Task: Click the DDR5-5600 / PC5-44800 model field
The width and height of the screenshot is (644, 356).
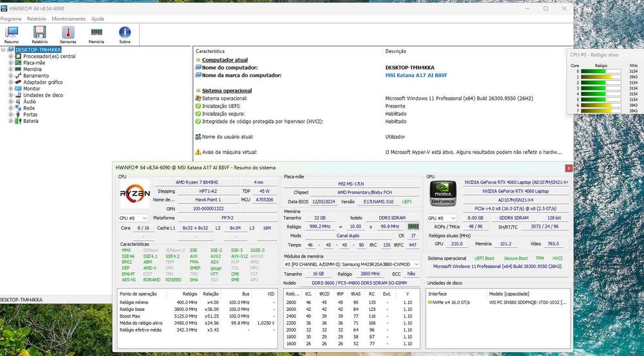Action: 360,283
